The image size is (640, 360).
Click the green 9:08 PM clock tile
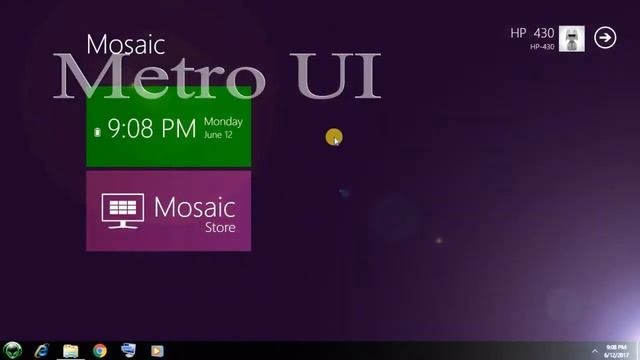[169, 127]
